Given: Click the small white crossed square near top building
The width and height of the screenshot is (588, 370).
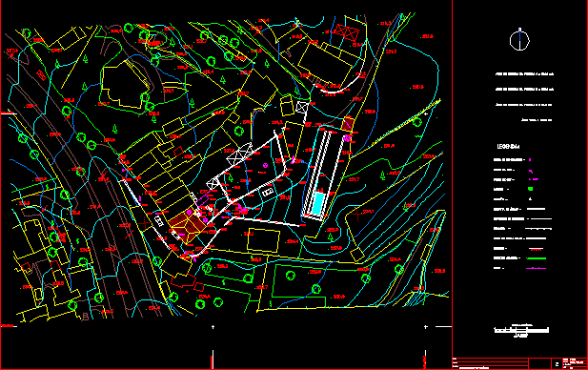Looking at the screenshot, I should tap(302, 108).
